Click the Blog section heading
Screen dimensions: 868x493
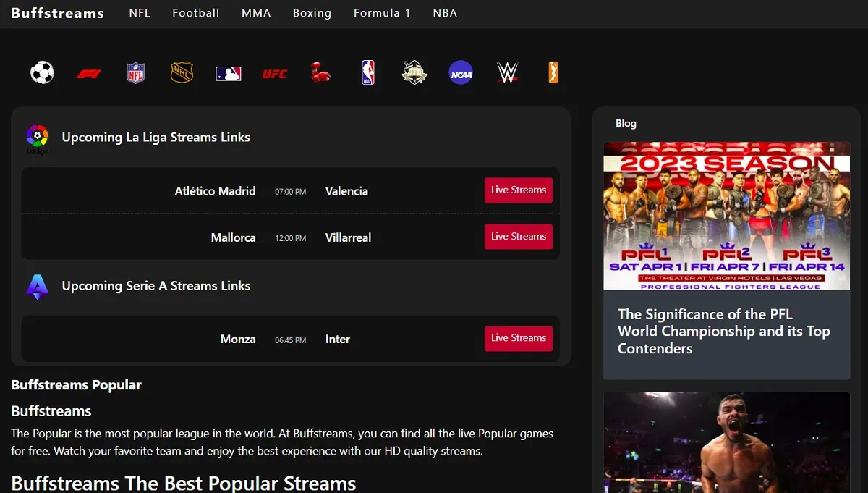coord(626,123)
